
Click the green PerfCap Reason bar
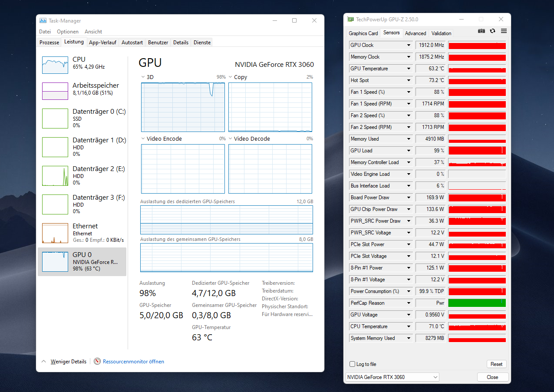(477, 303)
